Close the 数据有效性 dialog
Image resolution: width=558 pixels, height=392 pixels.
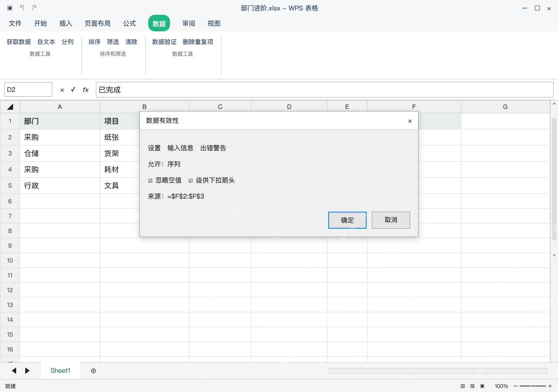pos(410,121)
